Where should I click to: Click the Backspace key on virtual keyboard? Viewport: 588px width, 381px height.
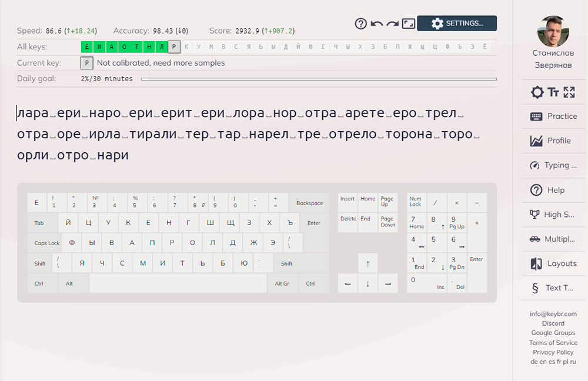309,203
